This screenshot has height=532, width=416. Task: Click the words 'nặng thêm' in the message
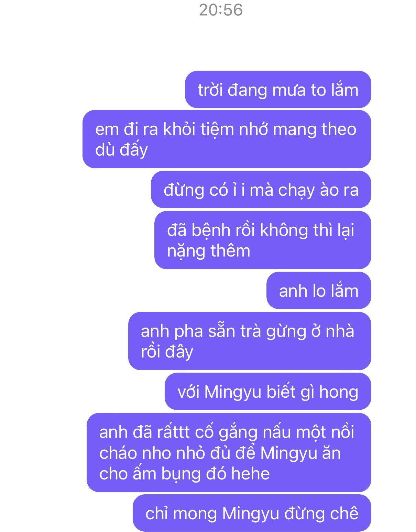[x=209, y=251]
